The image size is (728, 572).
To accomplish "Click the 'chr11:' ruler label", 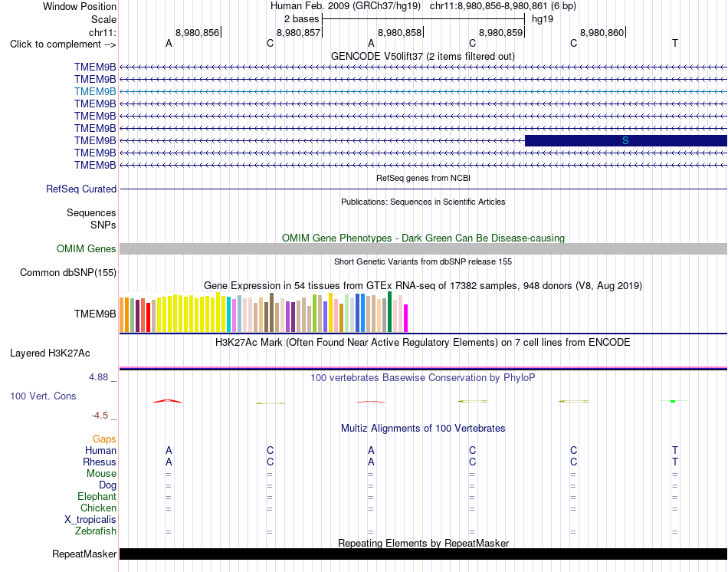I will click(102, 32).
